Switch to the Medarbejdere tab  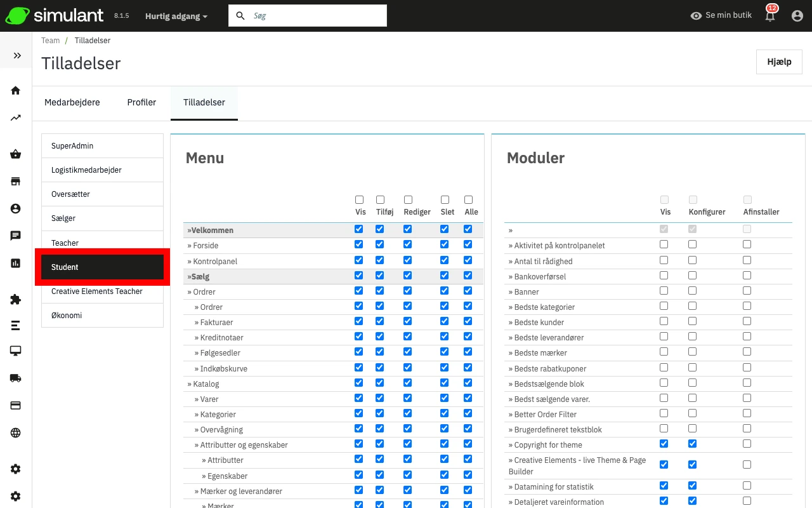pos(72,102)
